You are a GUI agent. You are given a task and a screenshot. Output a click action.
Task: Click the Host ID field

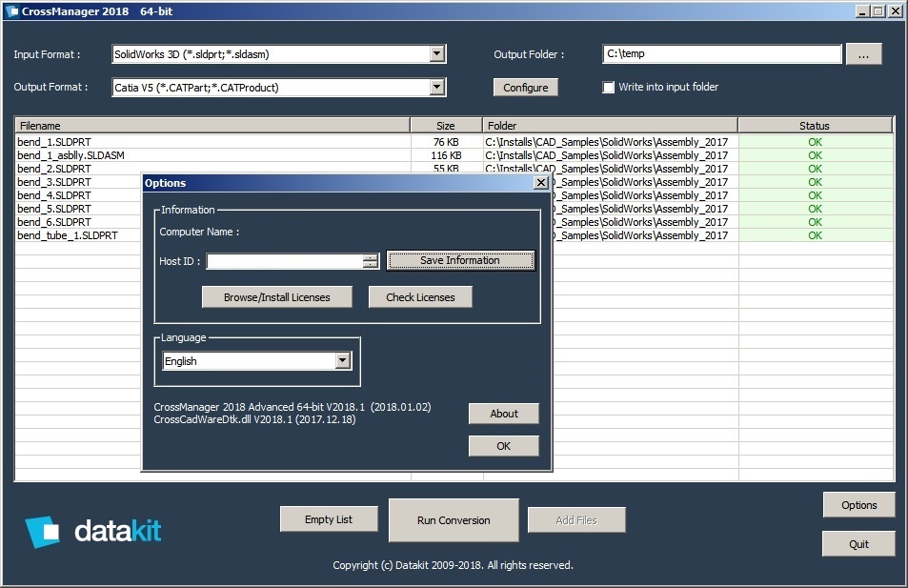285,261
